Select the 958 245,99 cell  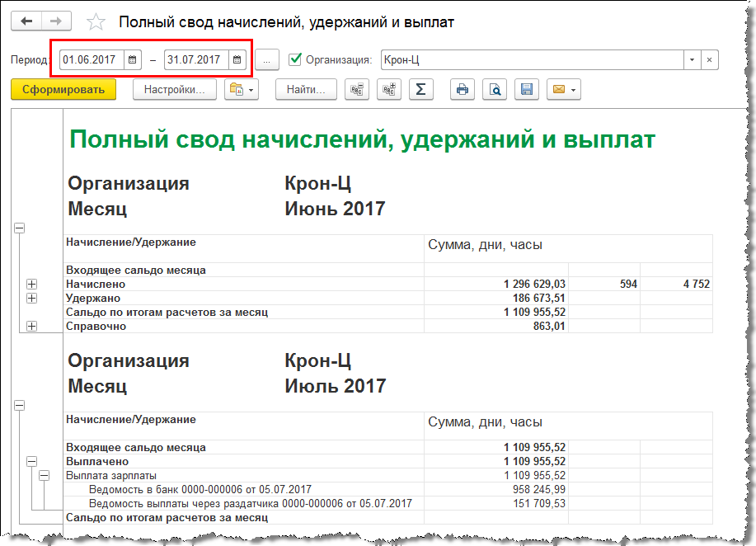pyautogui.click(x=496, y=490)
